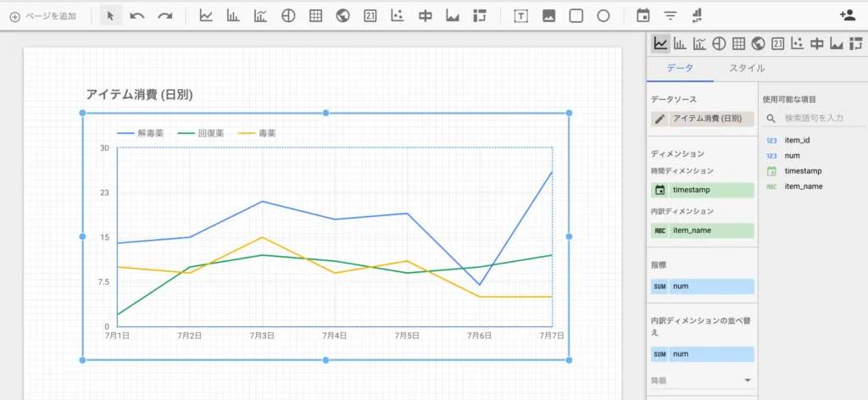Click the 毒薬 legend entry
868x400 pixels.
click(x=257, y=133)
